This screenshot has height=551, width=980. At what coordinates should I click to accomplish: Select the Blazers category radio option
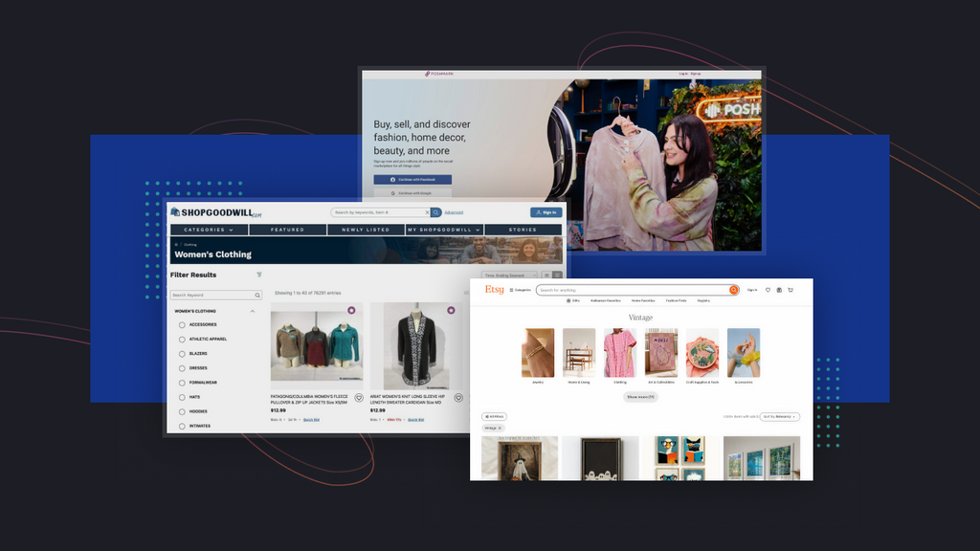coord(182,354)
